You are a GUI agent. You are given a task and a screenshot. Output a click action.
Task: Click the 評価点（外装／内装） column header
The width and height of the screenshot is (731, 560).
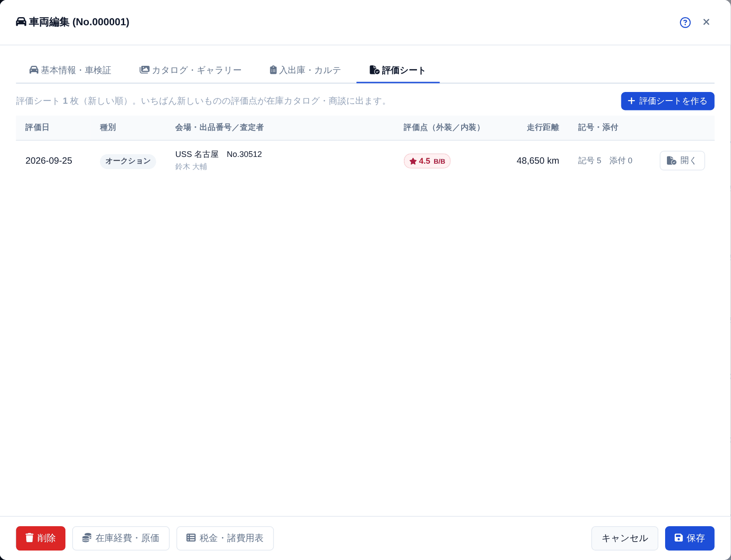pos(444,128)
